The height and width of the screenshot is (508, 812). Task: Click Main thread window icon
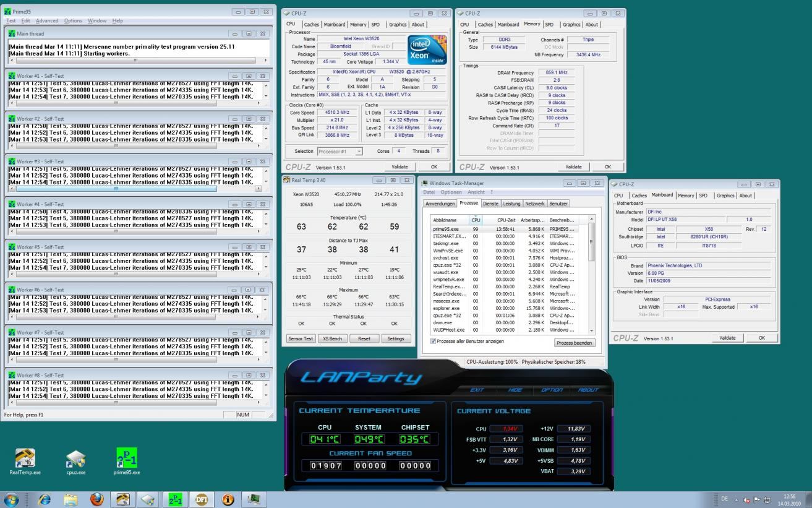[12, 33]
